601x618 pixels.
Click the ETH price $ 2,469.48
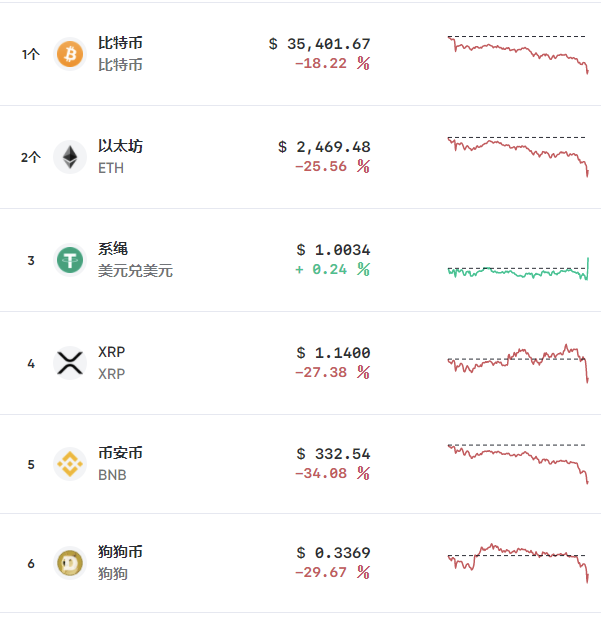point(324,147)
